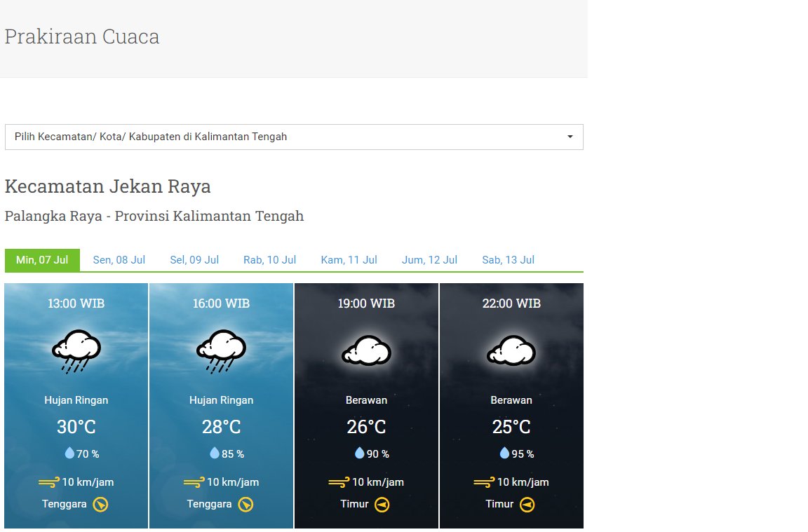Click the 30°C temperature value
The width and height of the screenshot is (808, 532).
(x=76, y=427)
